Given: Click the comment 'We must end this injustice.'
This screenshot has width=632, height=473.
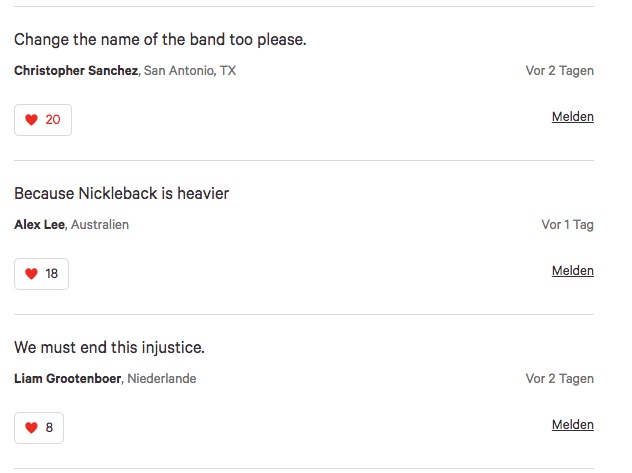Looking at the screenshot, I should coord(109,347).
